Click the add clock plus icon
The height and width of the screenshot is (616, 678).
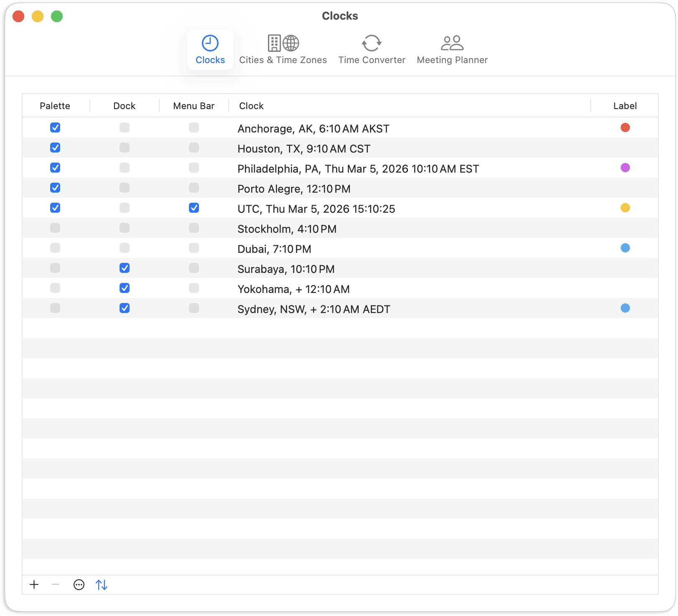pos(34,585)
